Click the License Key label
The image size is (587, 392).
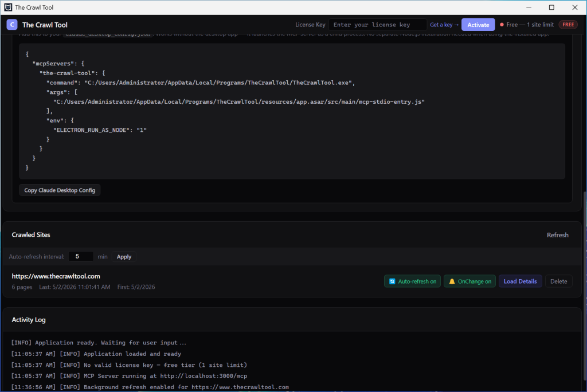click(x=310, y=25)
